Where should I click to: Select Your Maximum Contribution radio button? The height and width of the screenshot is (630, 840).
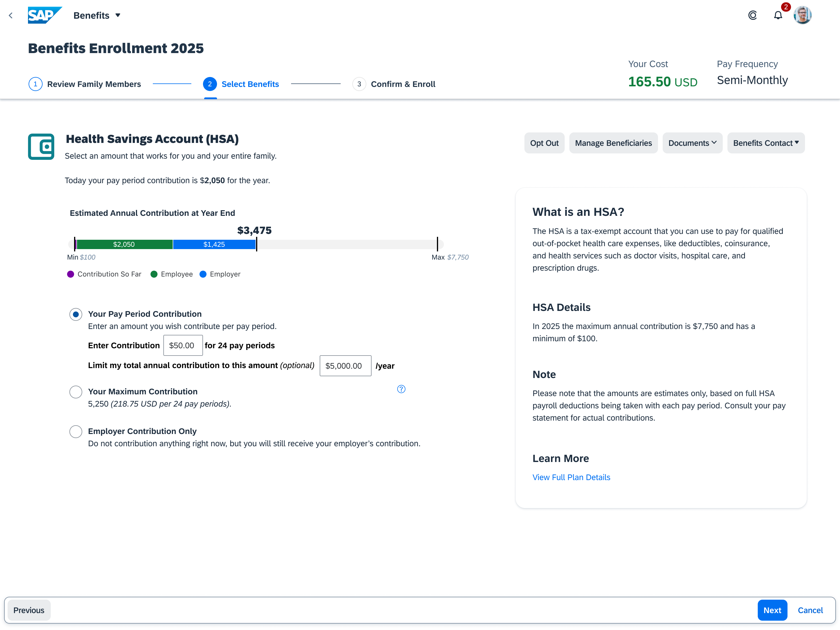coord(76,392)
